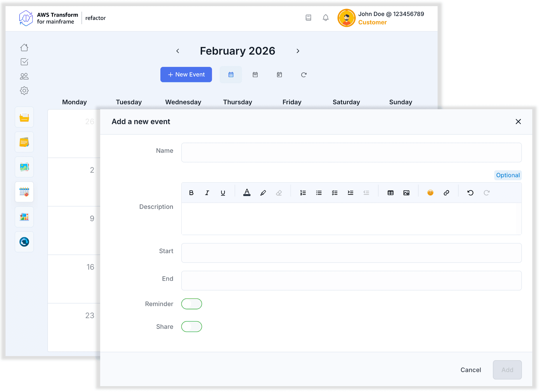541x392 pixels.
Task: Open the Start date picker field
Action: click(x=351, y=253)
